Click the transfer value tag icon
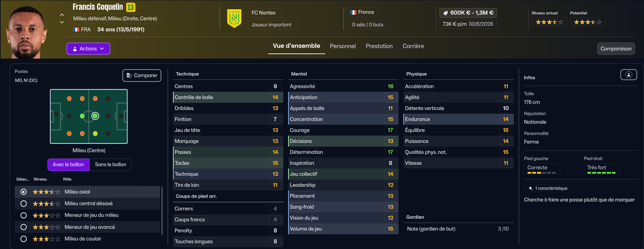644x249 pixels. click(x=445, y=13)
